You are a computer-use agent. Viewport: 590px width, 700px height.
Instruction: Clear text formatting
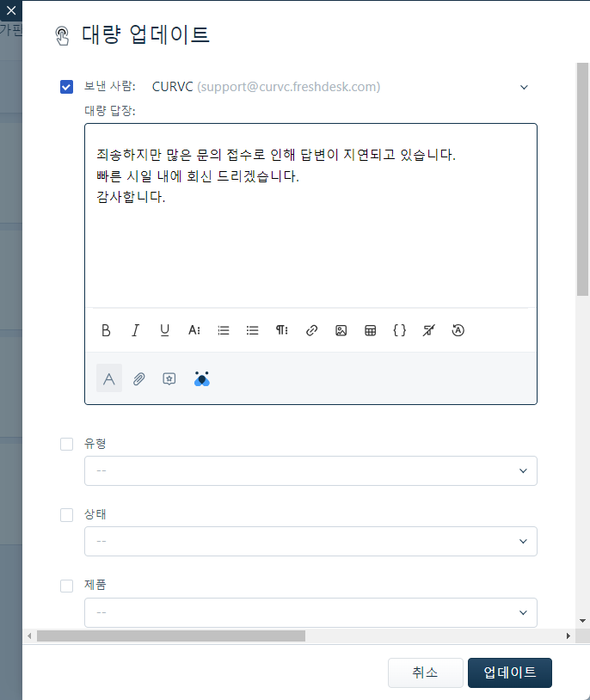click(x=429, y=330)
